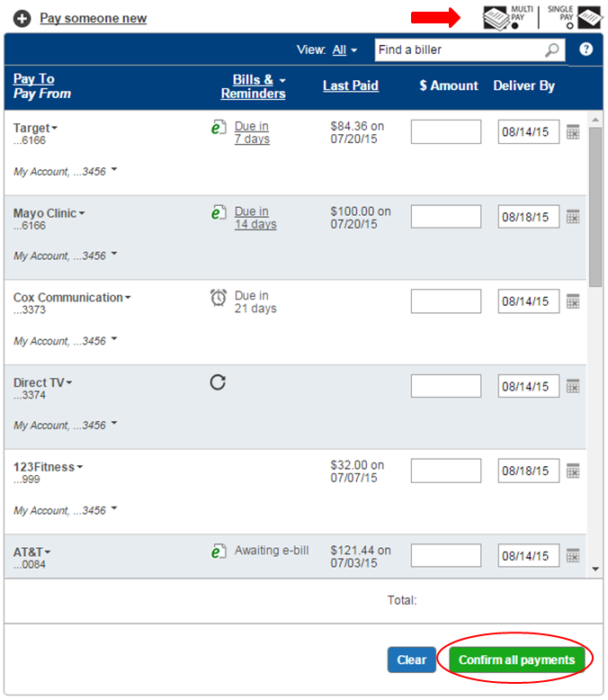Click the alarm clock reminder icon for Cox Communication
This screenshot has height=700, width=608.
tap(219, 298)
